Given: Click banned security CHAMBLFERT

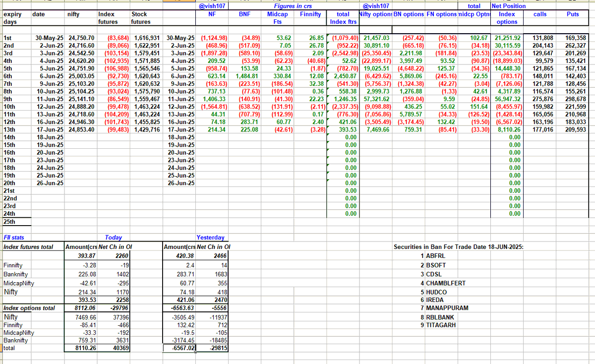Looking at the screenshot, I should [446, 283].
